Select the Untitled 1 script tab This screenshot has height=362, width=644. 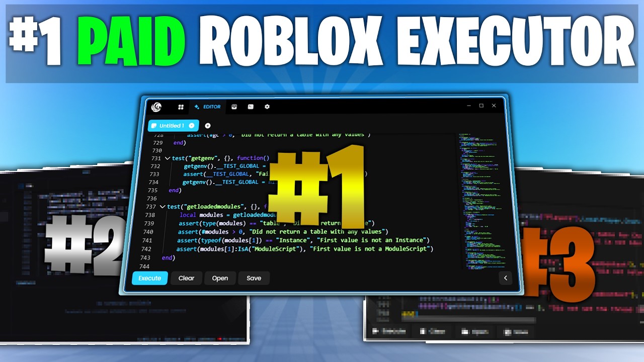pyautogui.click(x=173, y=126)
